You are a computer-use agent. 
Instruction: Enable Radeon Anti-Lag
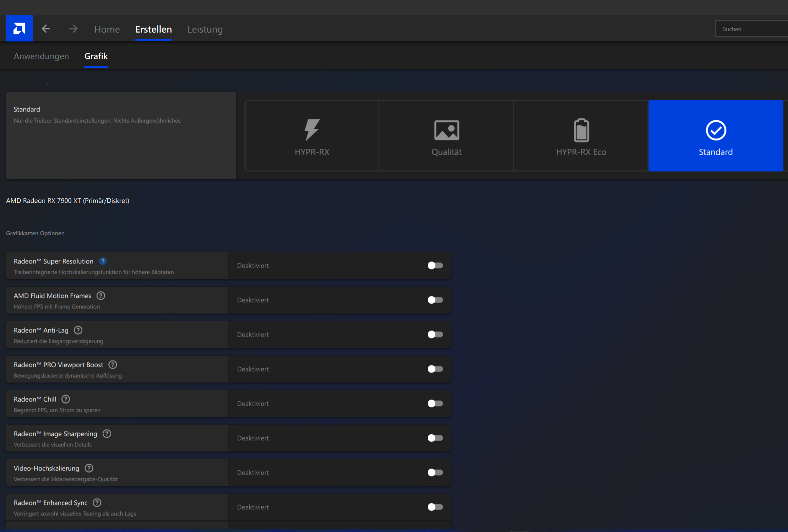pyautogui.click(x=435, y=334)
